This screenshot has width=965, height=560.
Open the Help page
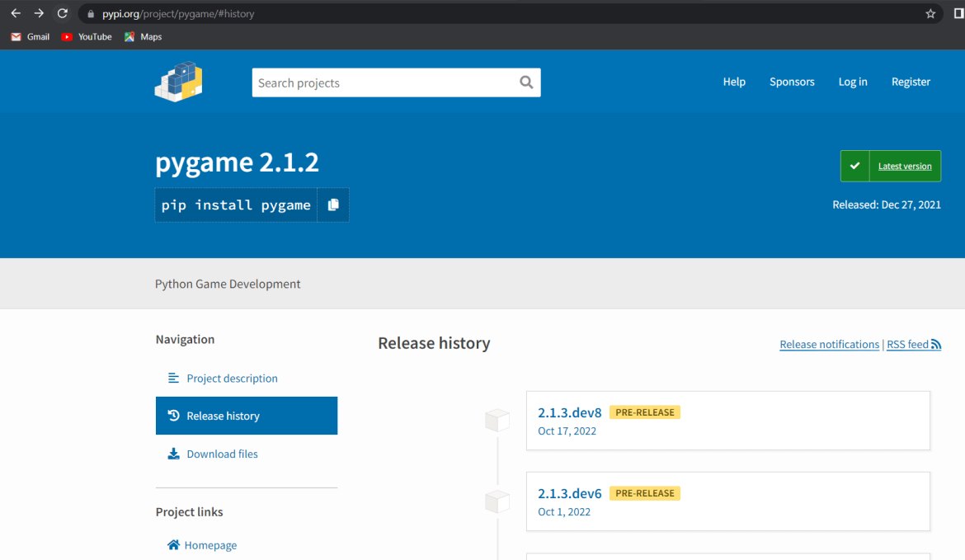(734, 81)
